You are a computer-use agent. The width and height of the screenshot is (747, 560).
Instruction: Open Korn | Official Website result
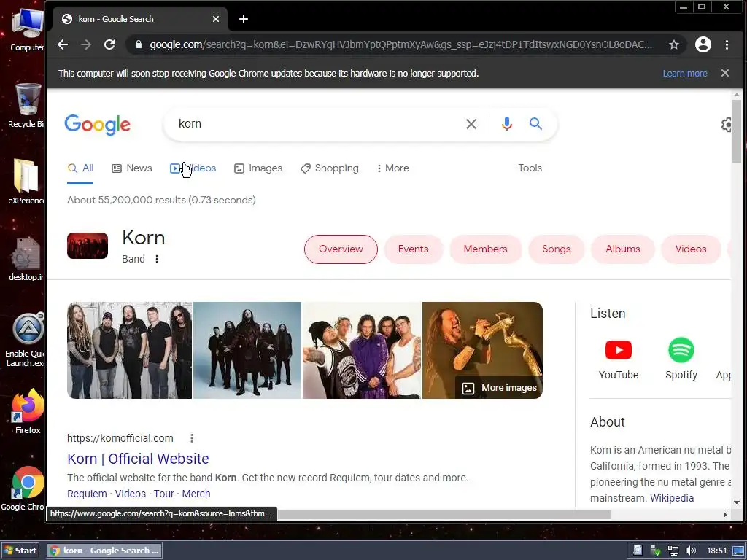138,459
